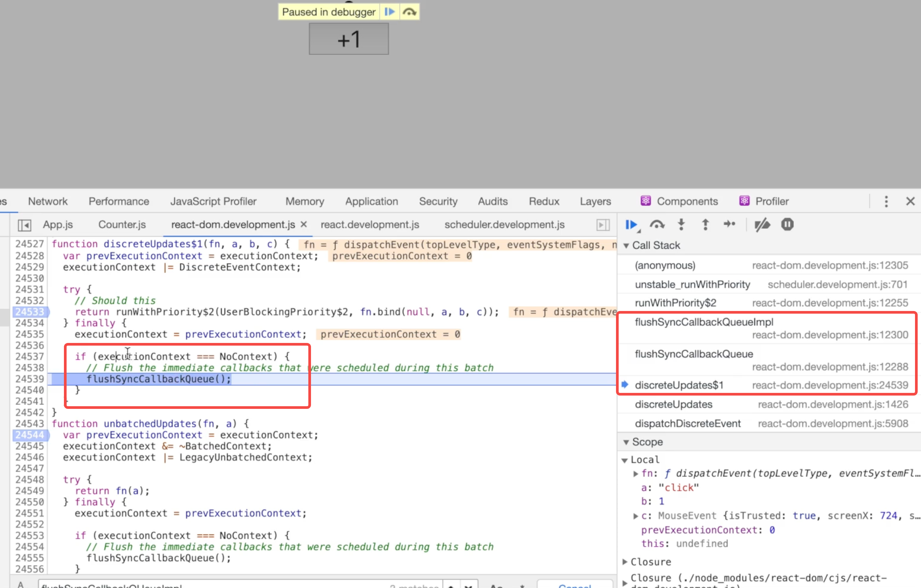Select the discreteUpdates call stack frame
Image resolution: width=921 pixels, height=588 pixels.
click(x=673, y=404)
